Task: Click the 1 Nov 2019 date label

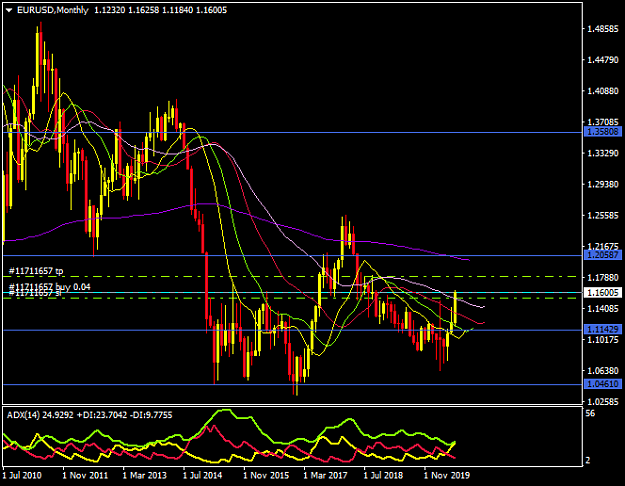Action: click(x=446, y=475)
